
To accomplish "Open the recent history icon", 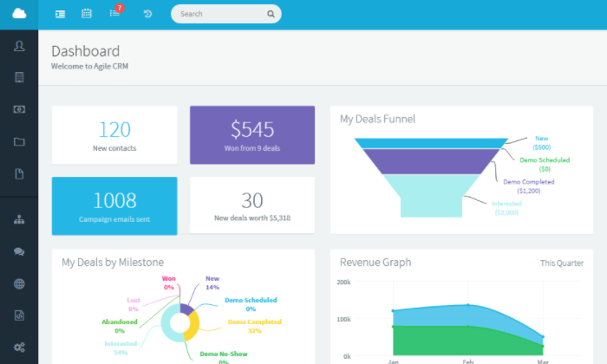I will (x=147, y=14).
